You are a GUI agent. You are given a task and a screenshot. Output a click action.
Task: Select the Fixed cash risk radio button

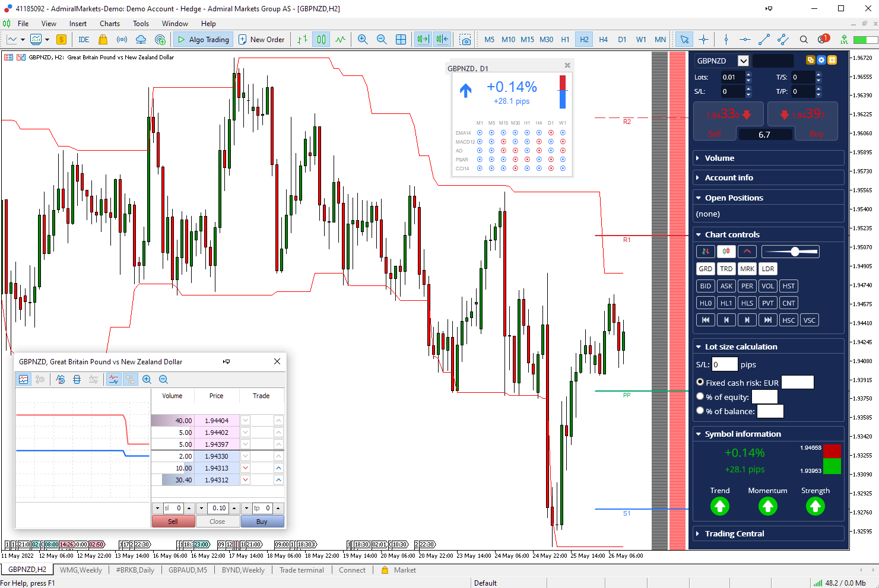700,382
